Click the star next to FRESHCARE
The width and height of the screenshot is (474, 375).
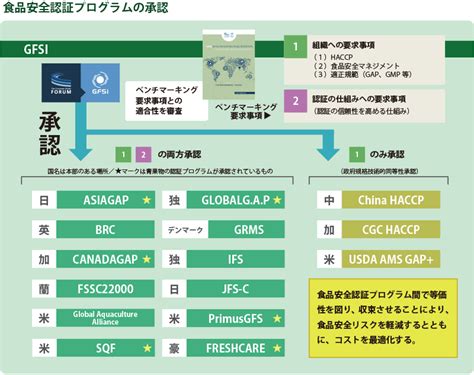pos(277,348)
